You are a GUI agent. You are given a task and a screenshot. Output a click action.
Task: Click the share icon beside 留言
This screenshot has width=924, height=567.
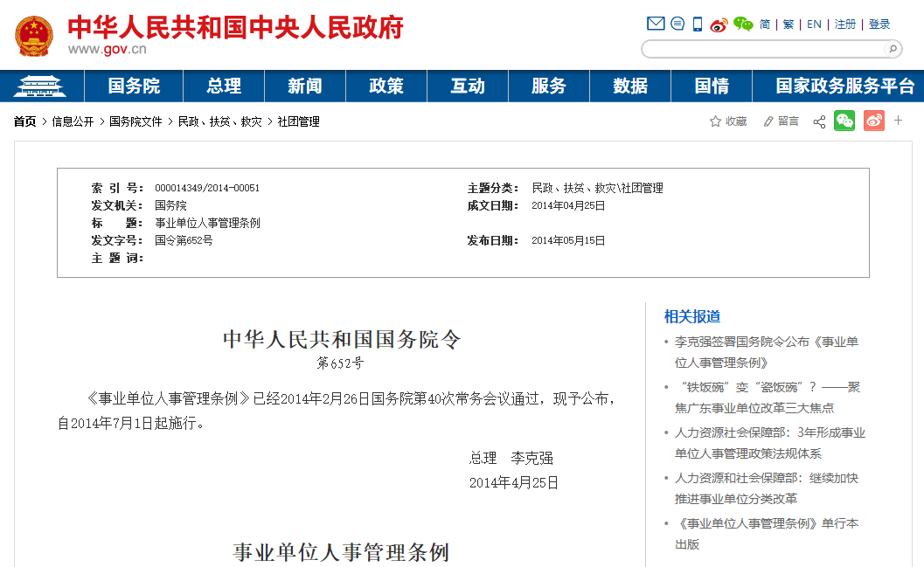819,121
